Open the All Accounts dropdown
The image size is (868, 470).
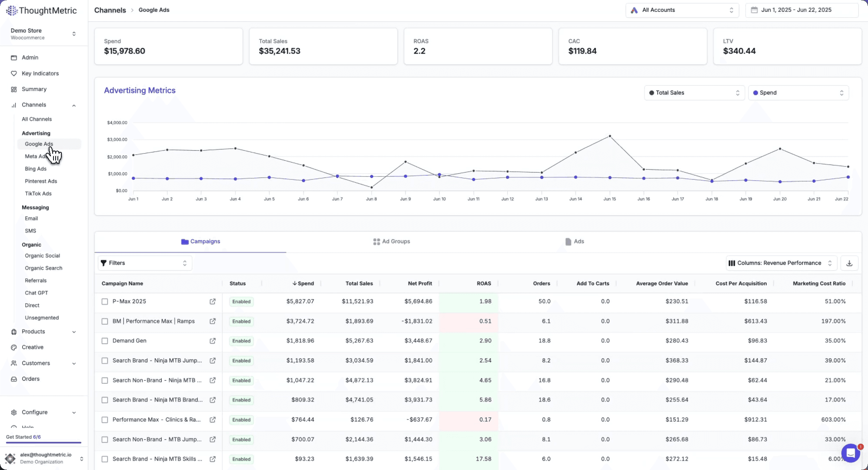point(682,10)
